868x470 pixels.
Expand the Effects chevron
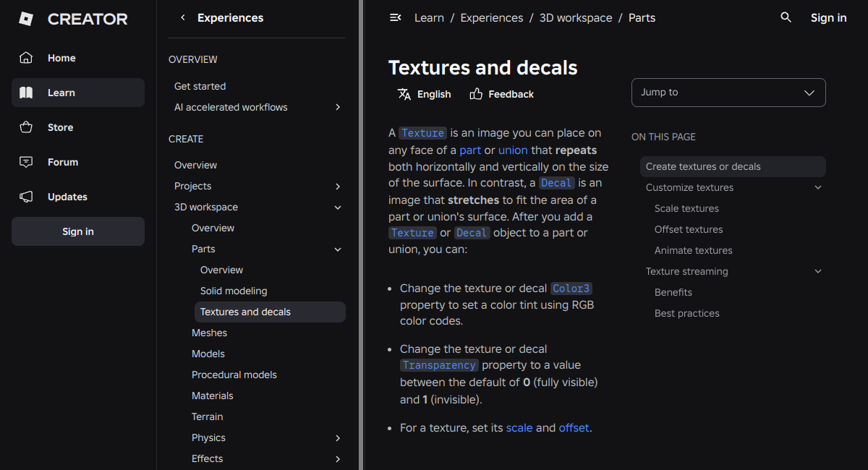338,459
